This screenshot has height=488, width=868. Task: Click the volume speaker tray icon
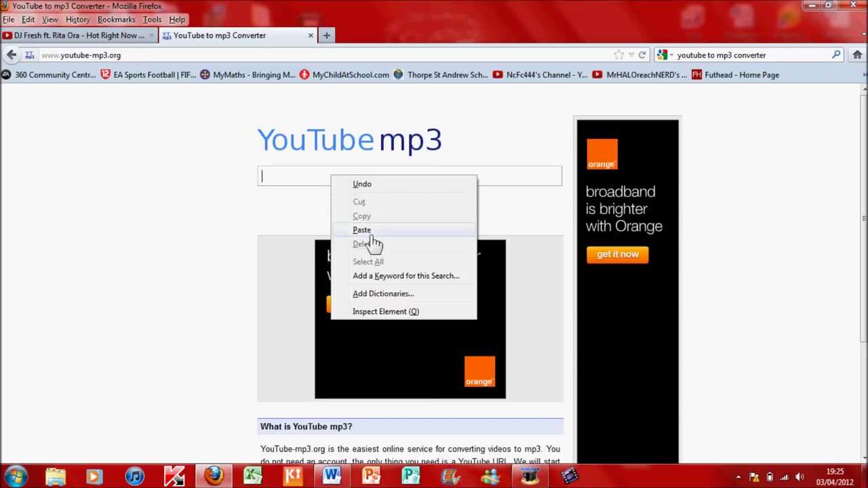[x=799, y=476]
